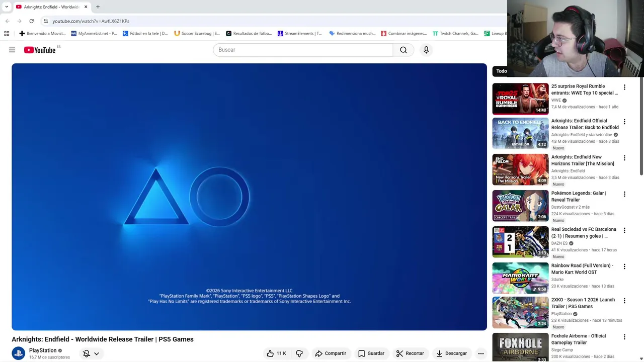Image resolution: width=644 pixels, height=362 pixels.
Task: Open New Horizons Trailer thumbnail
Action: coord(520,169)
